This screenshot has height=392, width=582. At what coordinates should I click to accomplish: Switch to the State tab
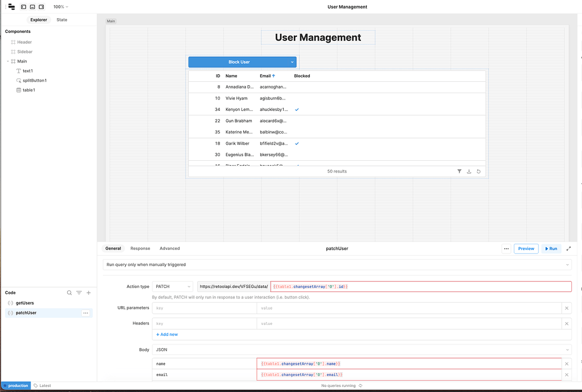tap(62, 20)
